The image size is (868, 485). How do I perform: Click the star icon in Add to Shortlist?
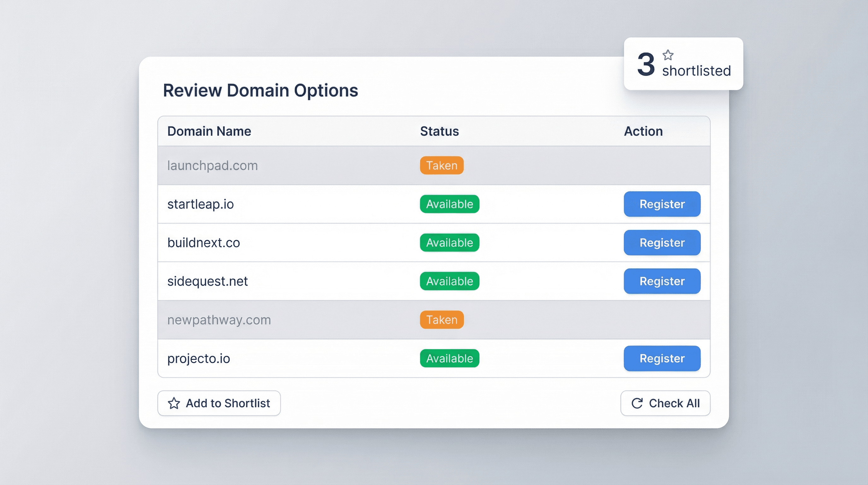(174, 403)
